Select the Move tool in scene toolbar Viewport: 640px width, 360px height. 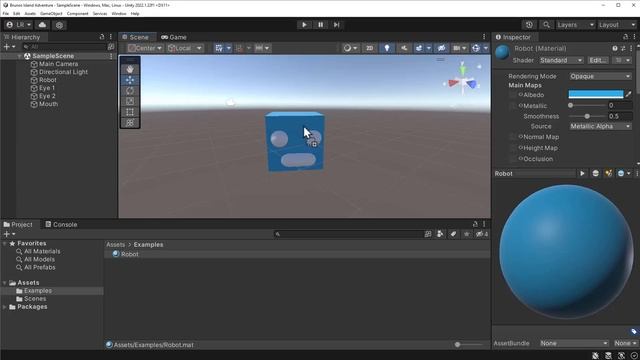pos(130,80)
